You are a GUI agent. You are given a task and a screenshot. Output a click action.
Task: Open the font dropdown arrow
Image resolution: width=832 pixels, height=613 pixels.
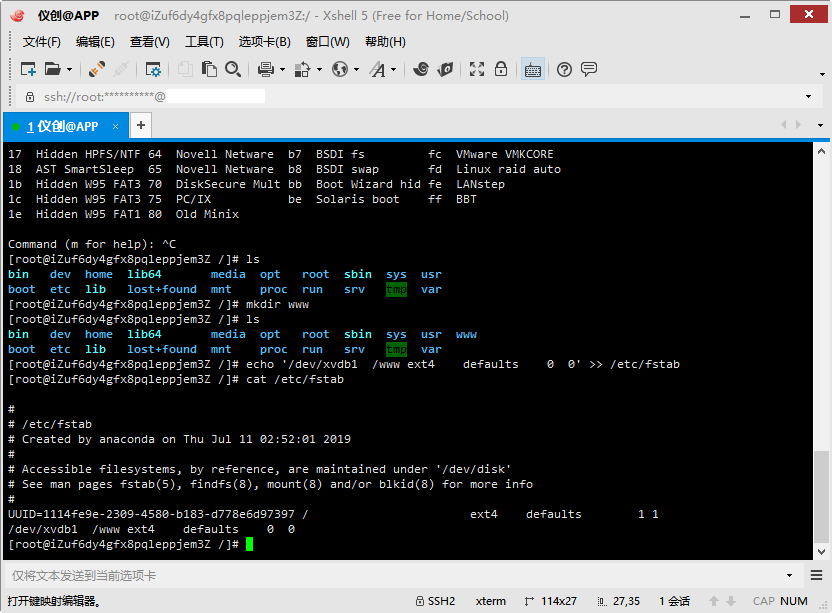(x=394, y=69)
